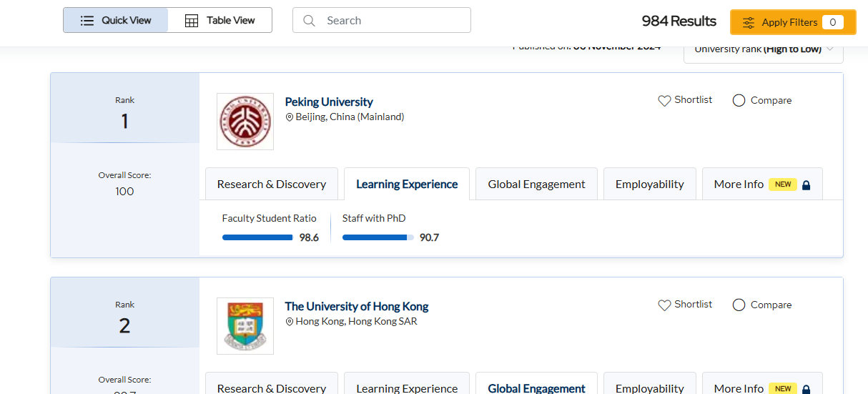The width and height of the screenshot is (868, 394).
Task: Open Employability tab for Peking University
Action: pyautogui.click(x=650, y=184)
